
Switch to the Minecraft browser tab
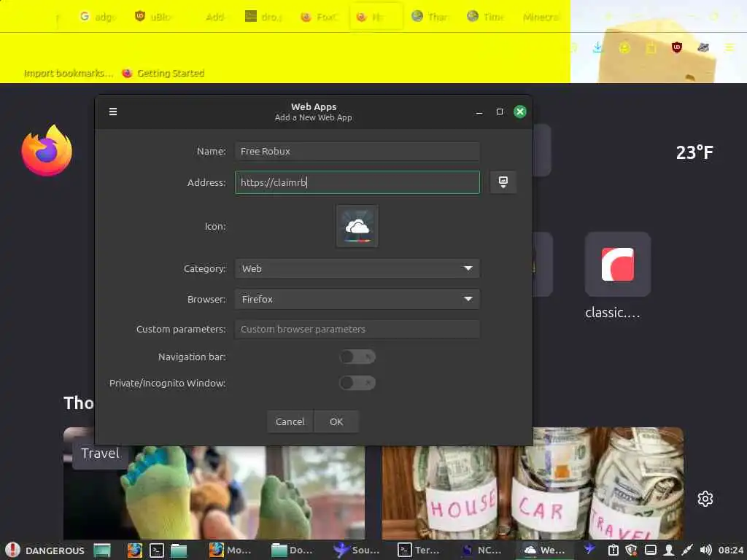541,17
